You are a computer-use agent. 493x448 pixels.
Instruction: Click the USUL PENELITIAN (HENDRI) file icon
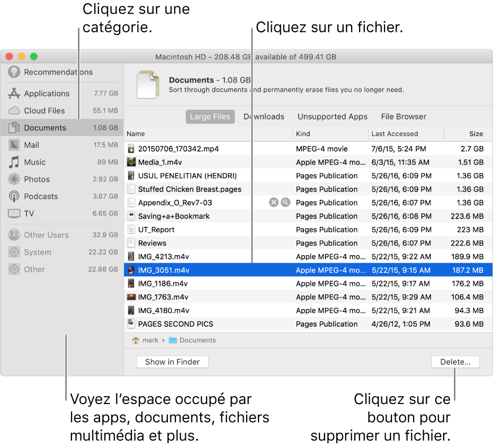click(x=131, y=176)
